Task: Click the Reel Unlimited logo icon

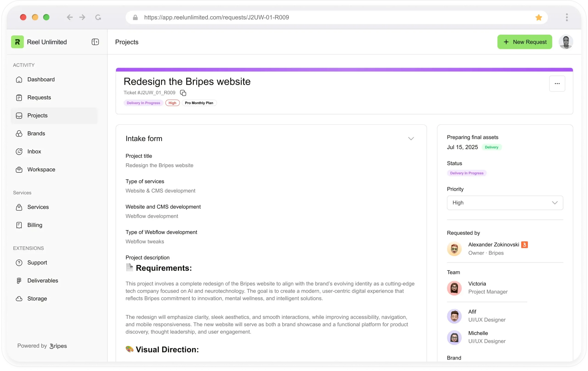Action: 17,42
